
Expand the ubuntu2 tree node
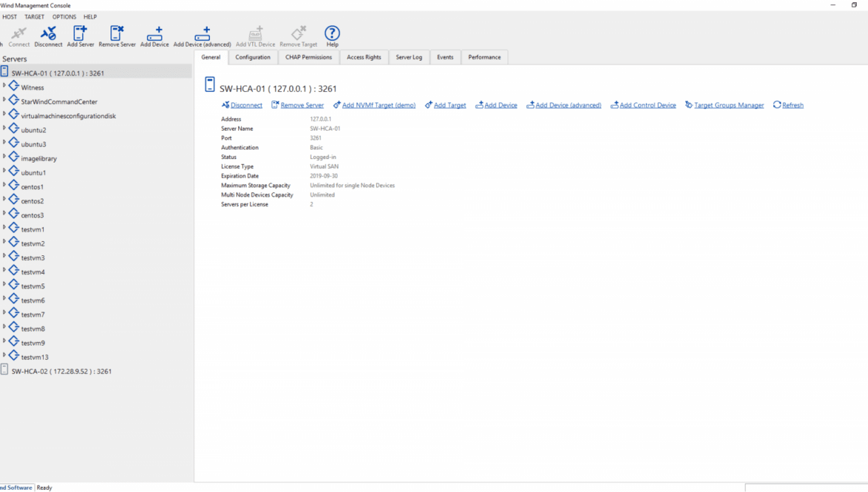(x=4, y=128)
